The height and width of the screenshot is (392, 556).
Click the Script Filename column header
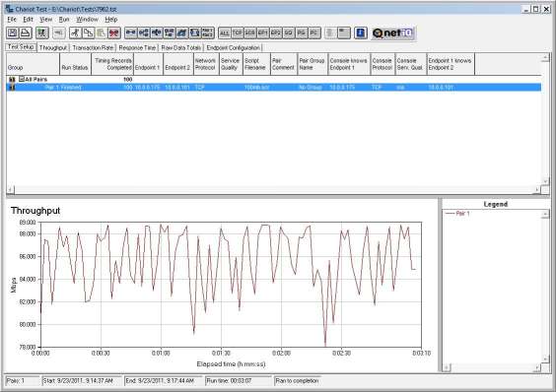[256, 64]
